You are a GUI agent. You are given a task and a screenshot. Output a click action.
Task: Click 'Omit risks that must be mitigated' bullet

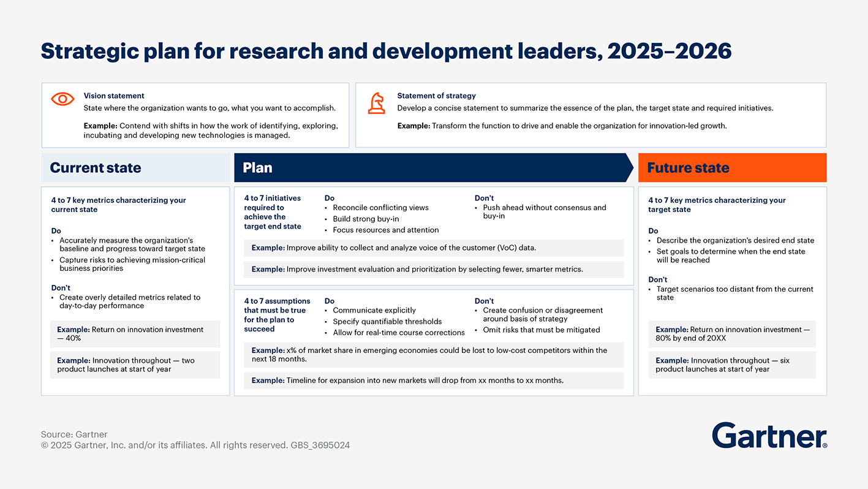(537, 330)
